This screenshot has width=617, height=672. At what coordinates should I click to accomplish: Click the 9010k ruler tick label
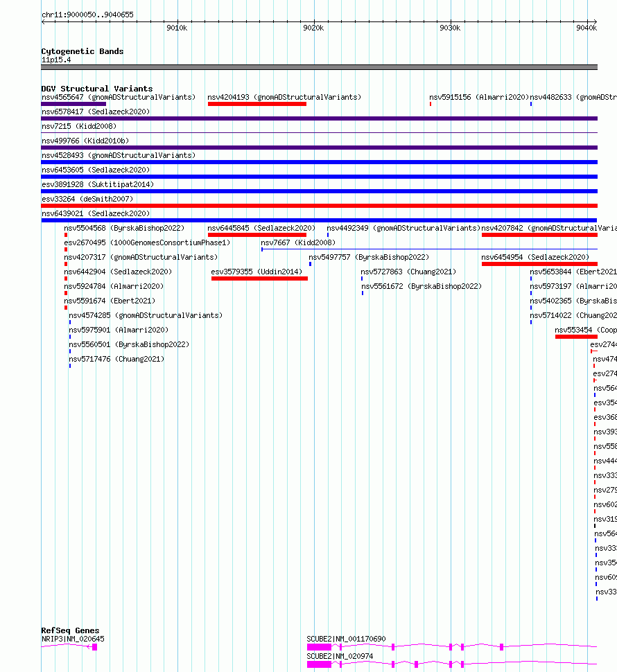[x=177, y=28]
